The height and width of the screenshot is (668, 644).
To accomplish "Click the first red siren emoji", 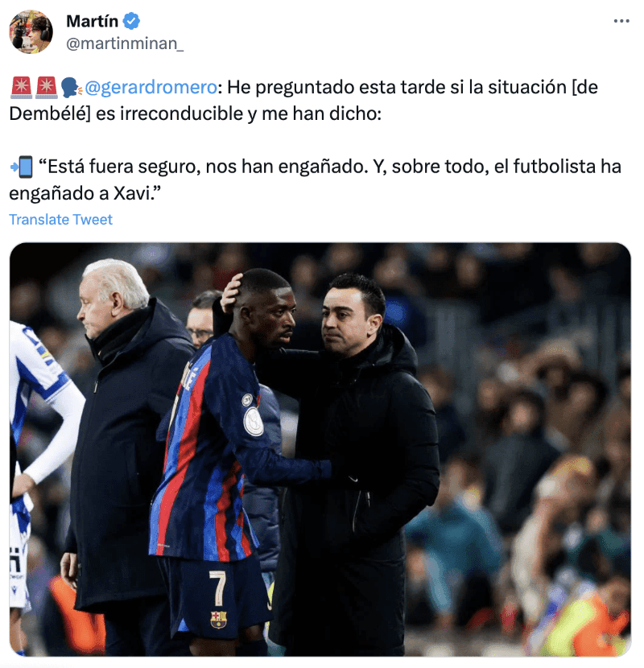I will tap(21, 88).
